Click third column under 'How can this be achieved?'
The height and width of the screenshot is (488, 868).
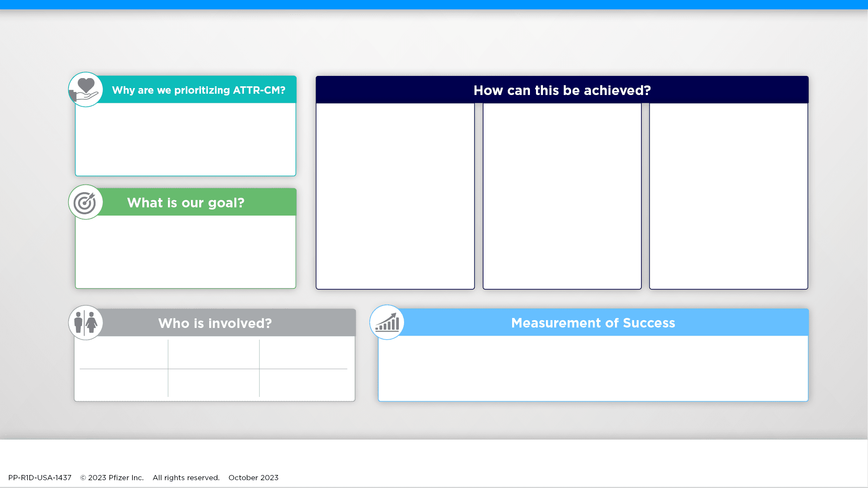(728, 196)
